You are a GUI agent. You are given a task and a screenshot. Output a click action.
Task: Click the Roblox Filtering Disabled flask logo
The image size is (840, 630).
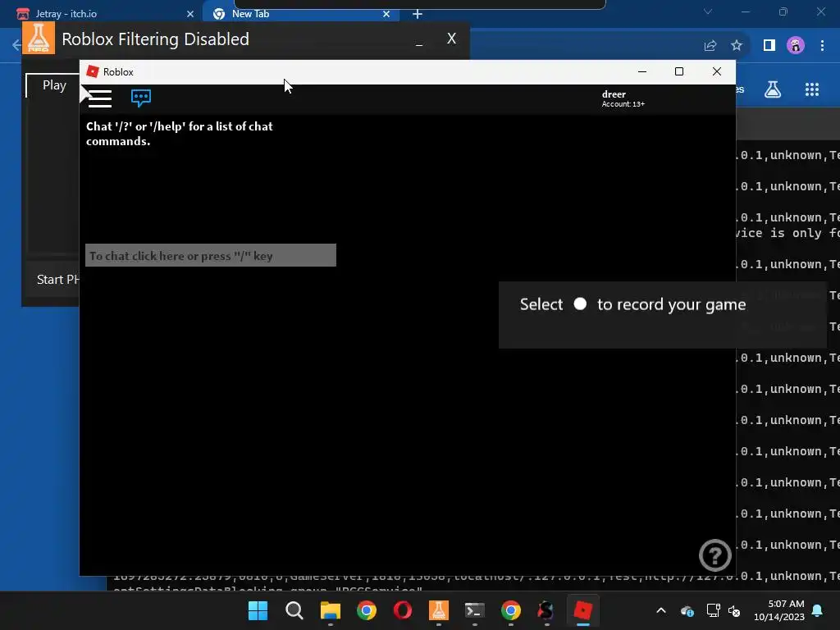[x=39, y=38]
